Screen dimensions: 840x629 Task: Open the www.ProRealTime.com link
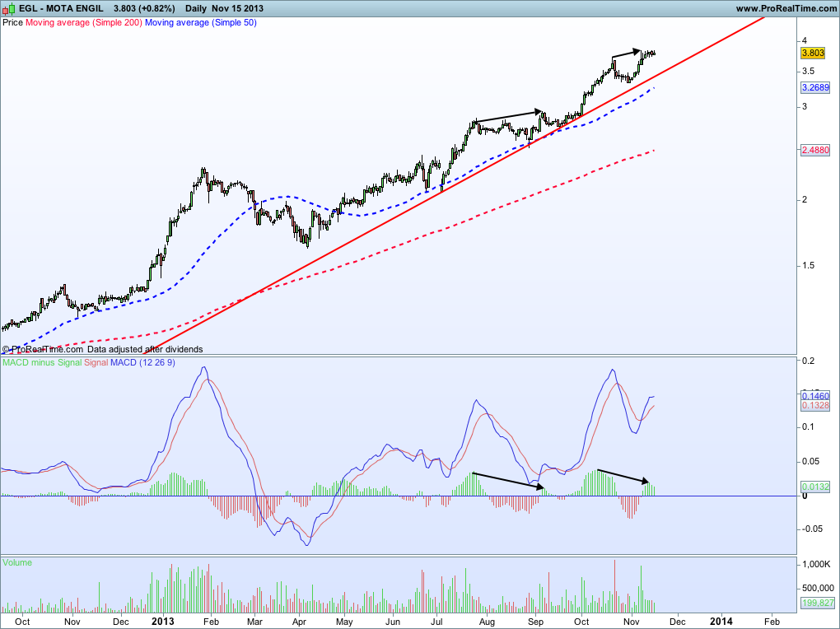786,8
